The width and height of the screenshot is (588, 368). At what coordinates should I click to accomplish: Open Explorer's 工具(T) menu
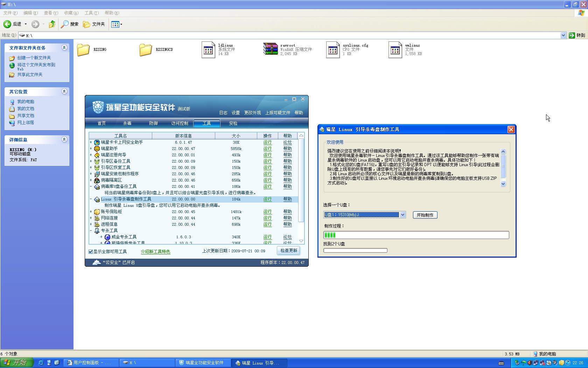click(91, 13)
